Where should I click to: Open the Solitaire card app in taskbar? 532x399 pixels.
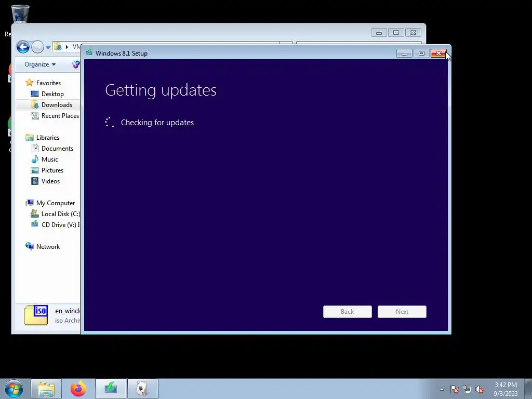(x=142, y=389)
